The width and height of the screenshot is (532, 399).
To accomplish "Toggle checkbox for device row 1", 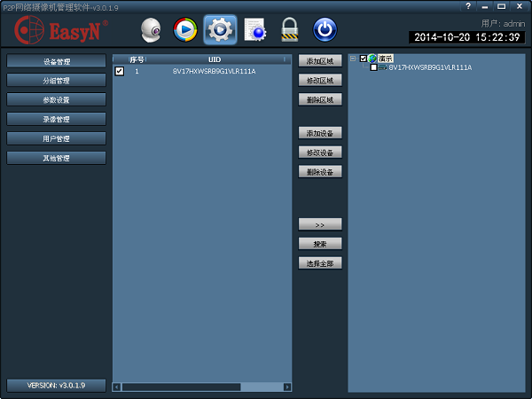I will [x=120, y=71].
